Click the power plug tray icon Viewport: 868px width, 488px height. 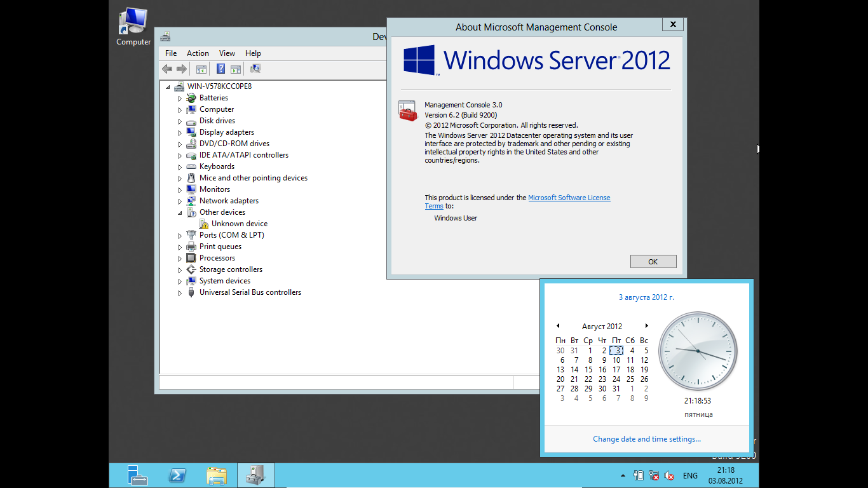(x=639, y=475)
